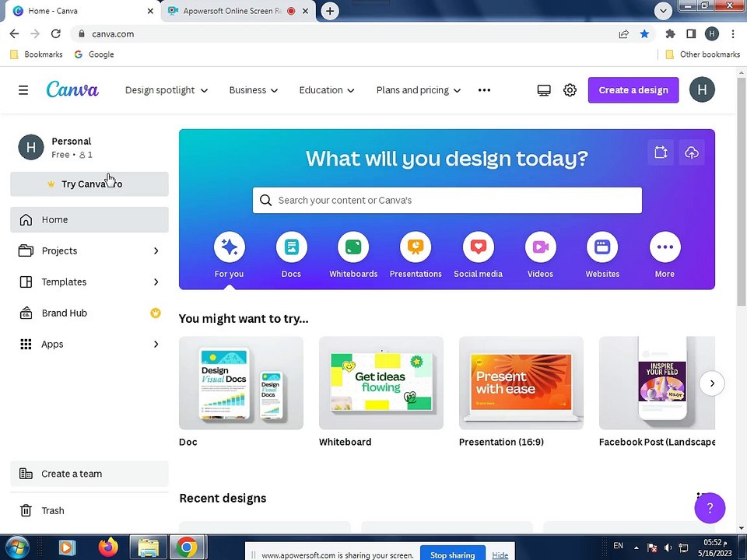Open Templates in the sidebar

pyautogui.click(x=89, y=282)
